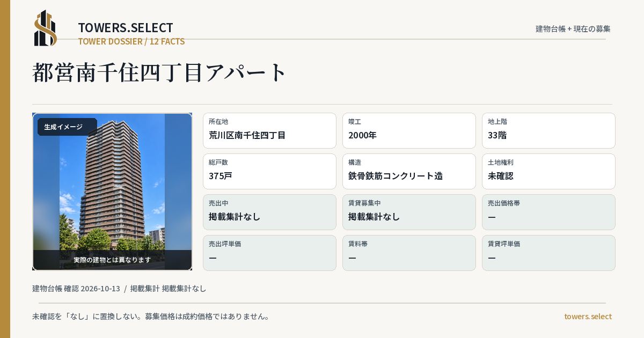Select the 構造 card showing 鉄骨鉄筋コンクリート造
This screenshot has width=644, height=338.
tap(409, 171)
